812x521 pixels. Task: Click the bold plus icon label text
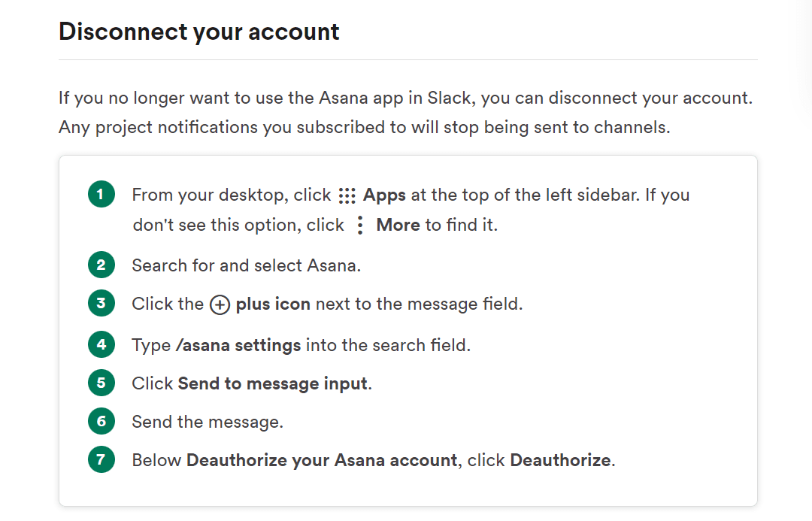pyautogui.click(x=273, y=304)
